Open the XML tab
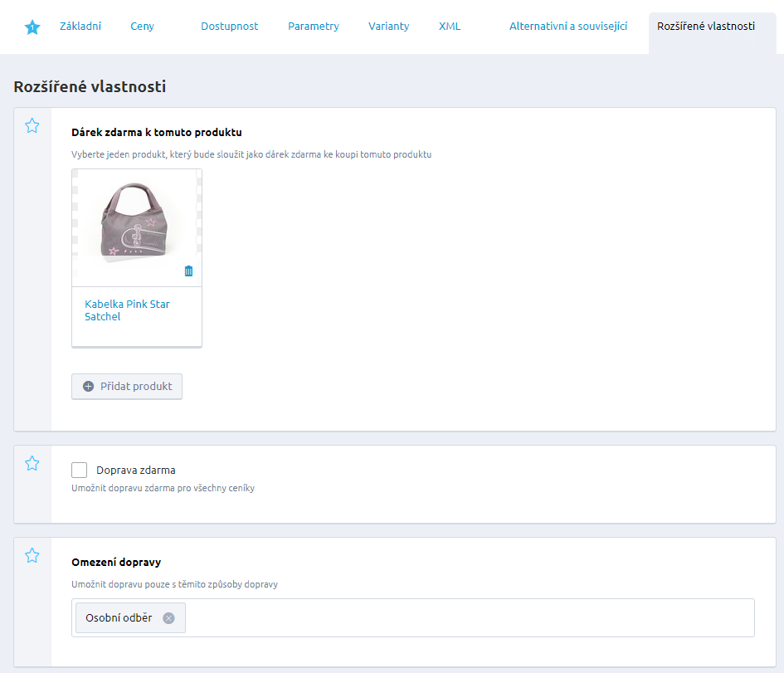 click(450, 26)
